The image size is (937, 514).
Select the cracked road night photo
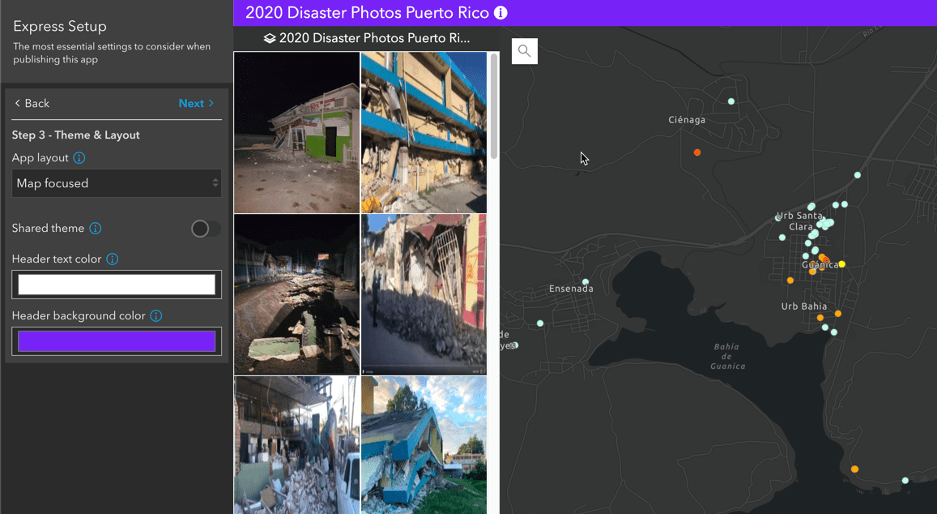coord(297,294)
